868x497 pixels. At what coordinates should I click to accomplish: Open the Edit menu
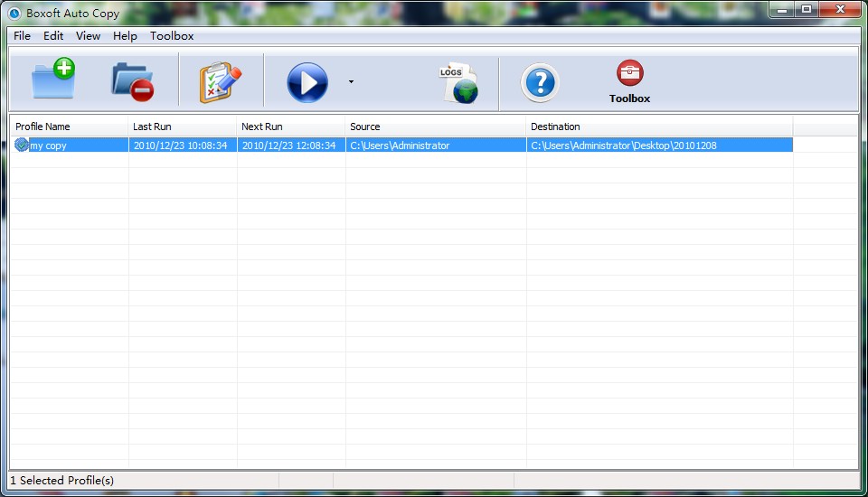pos(53,36)
